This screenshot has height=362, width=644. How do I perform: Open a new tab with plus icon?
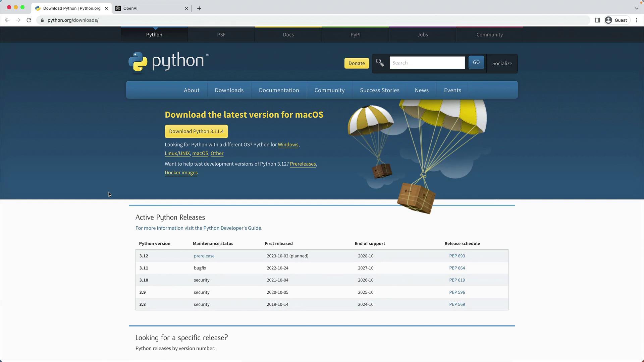[199, 8]
